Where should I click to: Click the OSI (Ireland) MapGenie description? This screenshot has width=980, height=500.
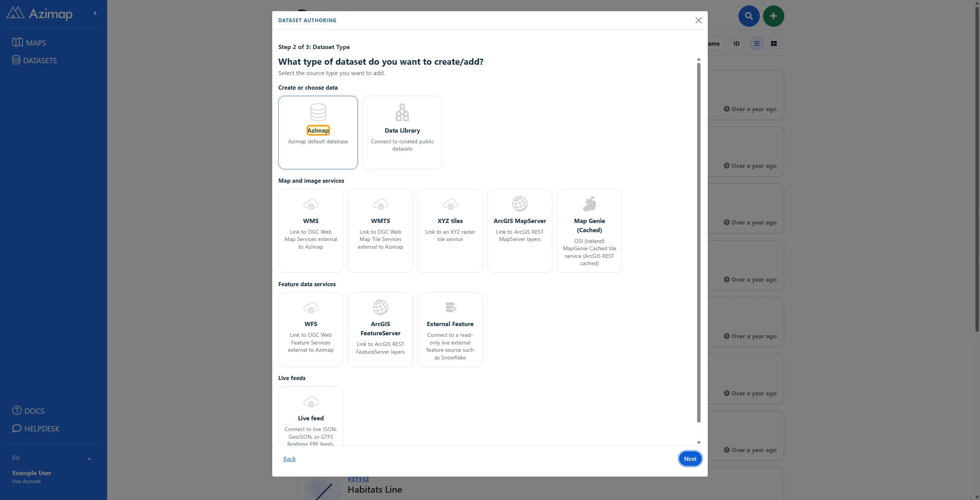tap(590, 252)
